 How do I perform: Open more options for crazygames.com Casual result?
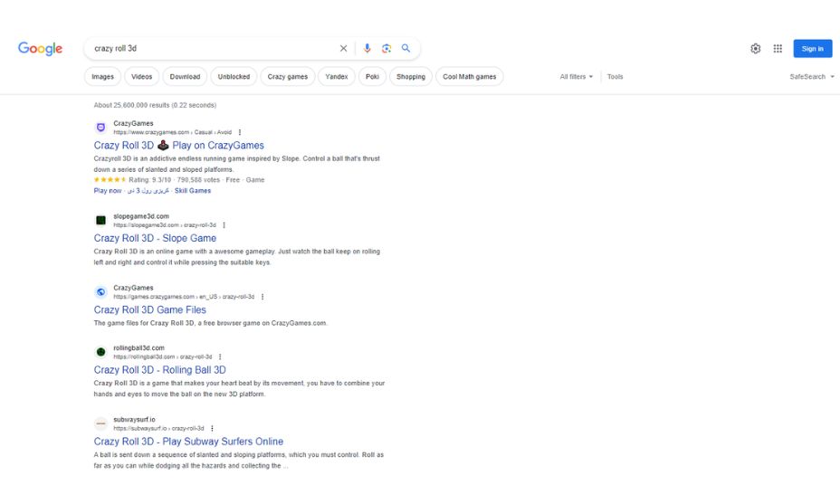click(x=240, y=132)
